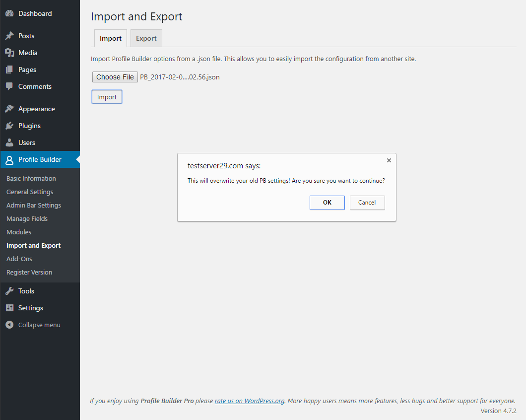
Task: Go to Media menu
Action: [28, 53]
